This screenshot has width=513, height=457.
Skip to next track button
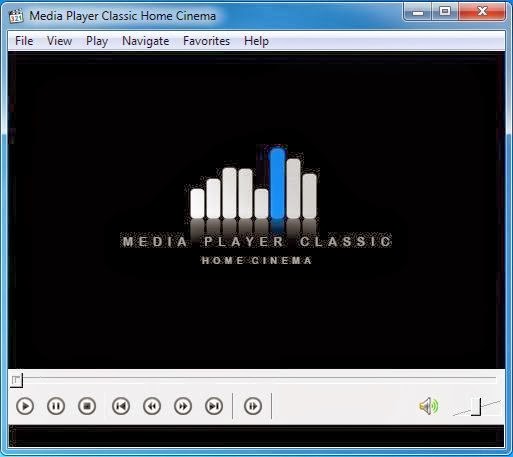(x=214, y=406)
